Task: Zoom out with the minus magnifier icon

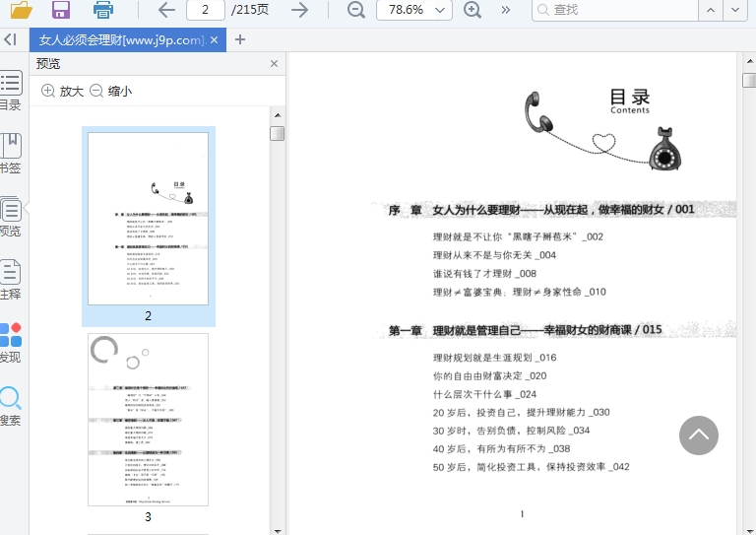Action: (356, 10)
